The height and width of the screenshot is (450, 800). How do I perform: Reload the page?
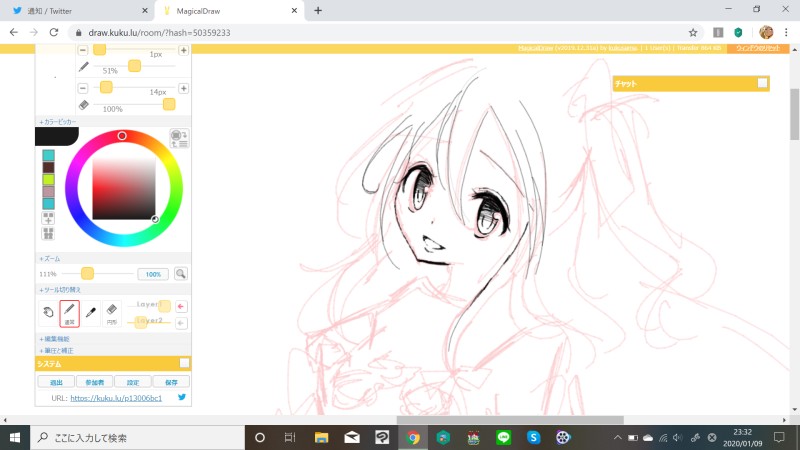coord(54,33)
